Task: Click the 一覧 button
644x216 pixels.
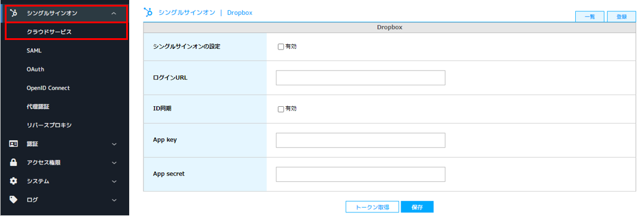Action: (590, 17)
